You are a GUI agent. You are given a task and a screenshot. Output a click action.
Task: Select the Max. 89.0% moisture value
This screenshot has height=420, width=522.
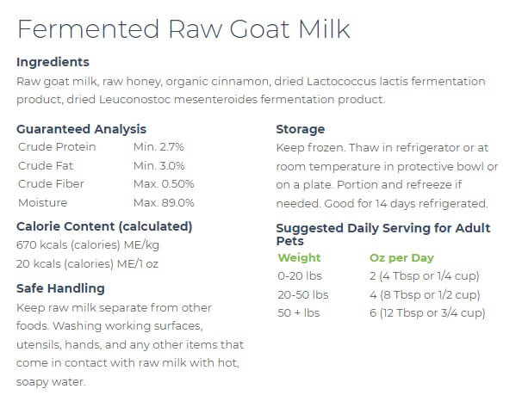point(164,202)
